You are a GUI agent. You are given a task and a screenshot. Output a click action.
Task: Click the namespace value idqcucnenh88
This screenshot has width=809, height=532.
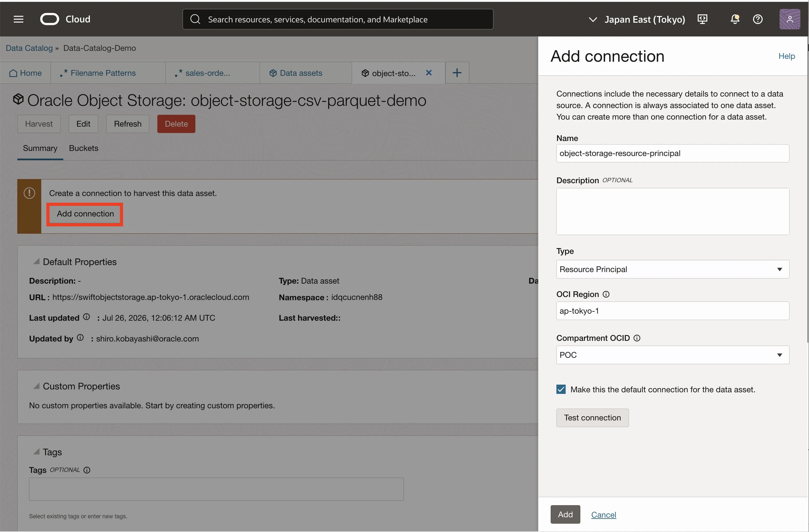pyautogui.click(x=357, y=297)
